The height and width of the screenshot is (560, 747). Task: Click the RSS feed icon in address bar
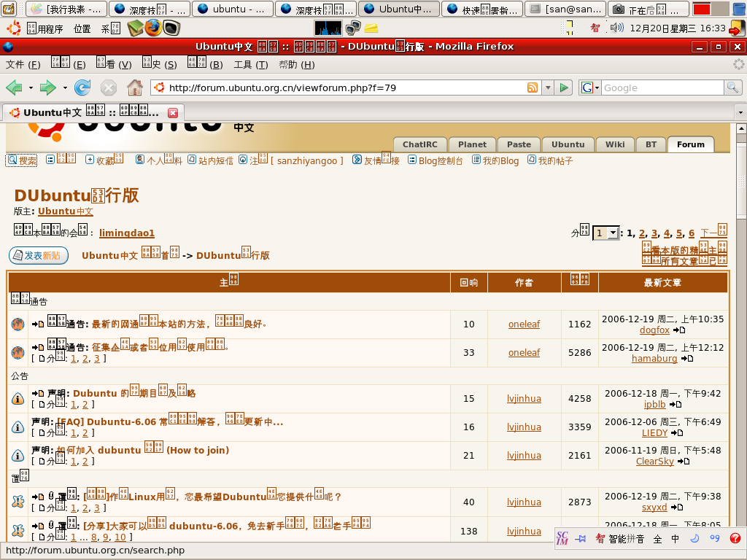tap(532, 87)
